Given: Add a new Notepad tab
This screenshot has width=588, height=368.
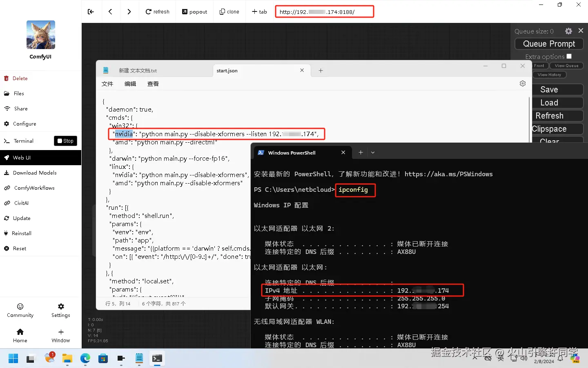Looking at the screenshot, I should pos(321,70).
